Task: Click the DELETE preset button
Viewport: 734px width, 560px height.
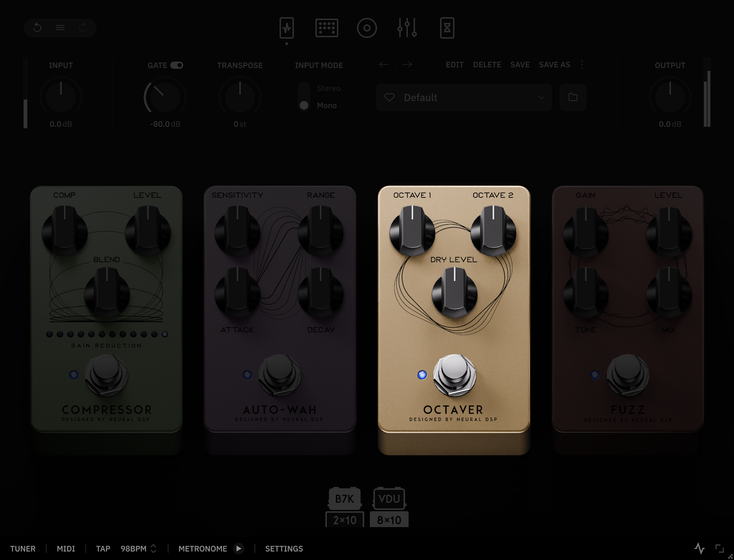Action: [x=487, y=65]
